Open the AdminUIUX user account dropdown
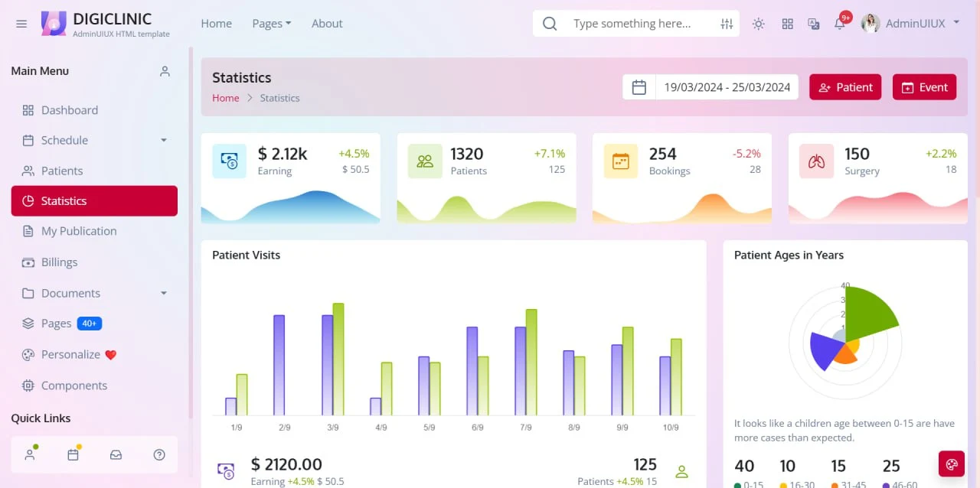The width and height of the screenshot is (980, 488). click(x=910, y=24)
